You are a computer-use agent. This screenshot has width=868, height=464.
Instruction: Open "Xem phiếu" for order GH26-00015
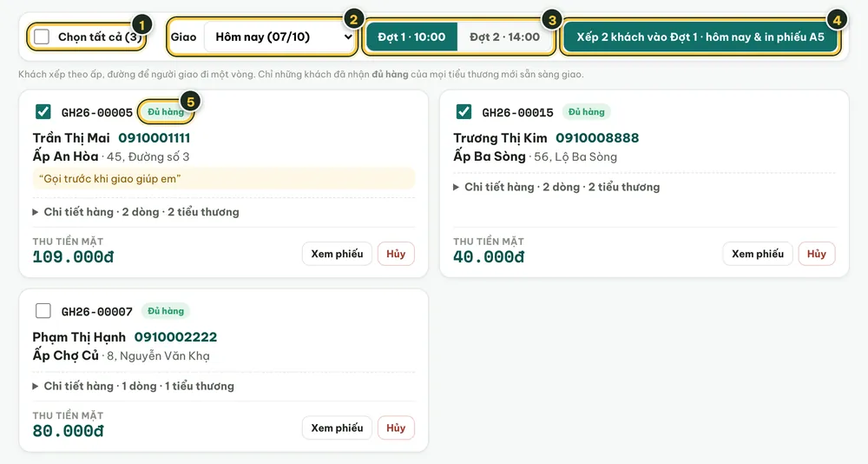click(x=758, y=254)
